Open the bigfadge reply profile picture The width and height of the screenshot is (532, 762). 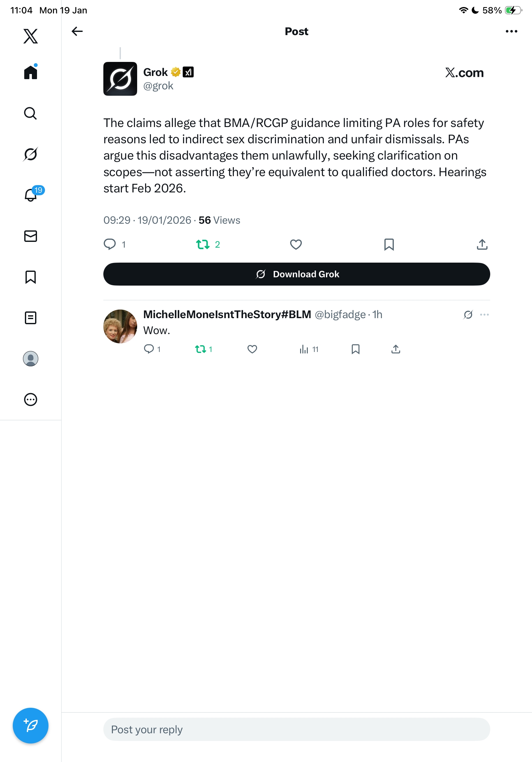pyautogui.click(x=120, y=326)
